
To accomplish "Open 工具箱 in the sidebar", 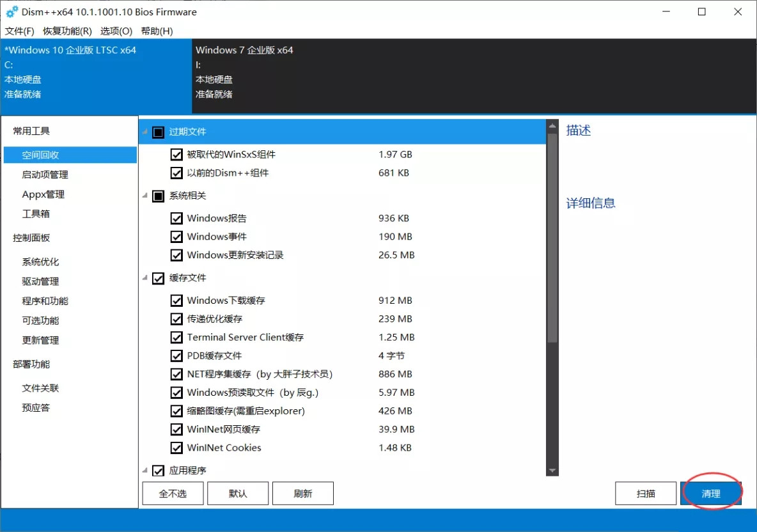I will click(x=36, y=214).
